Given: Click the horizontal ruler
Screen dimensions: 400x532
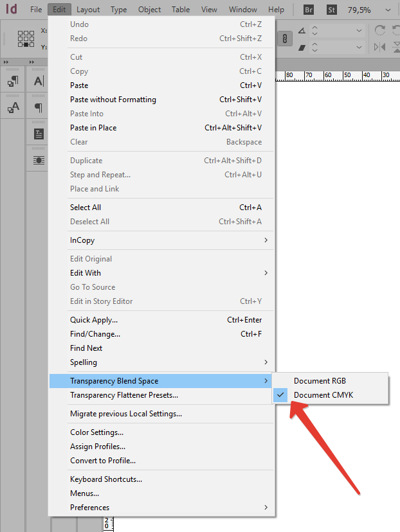Looking at the screenshot, I should pyautogui.click(x=338, y=76).
